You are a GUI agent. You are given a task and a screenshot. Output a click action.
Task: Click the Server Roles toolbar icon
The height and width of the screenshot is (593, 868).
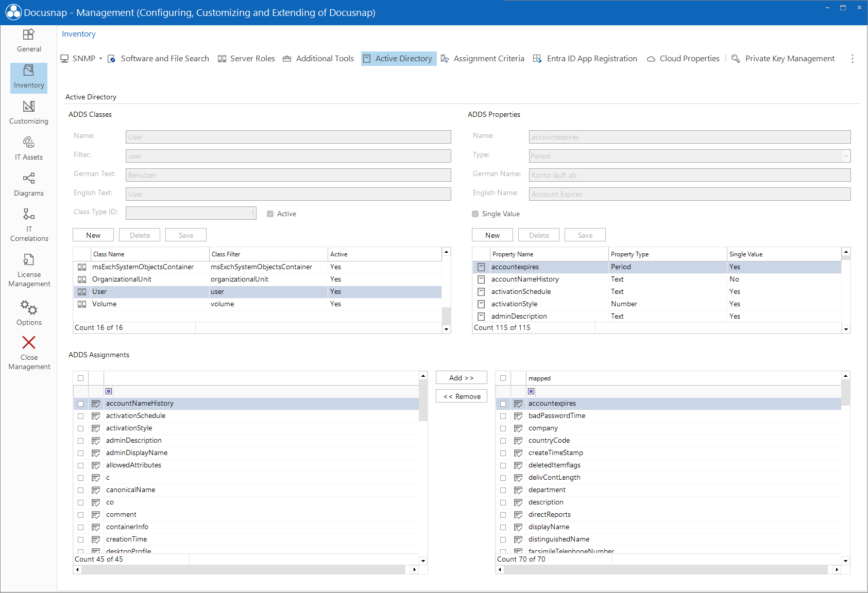222,59
